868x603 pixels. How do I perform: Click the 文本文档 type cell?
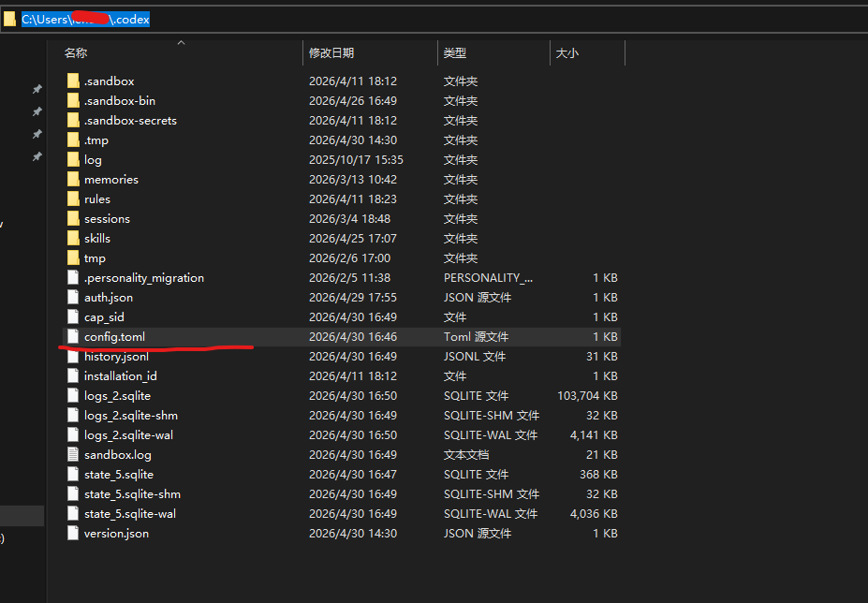[x=466, y=455]
